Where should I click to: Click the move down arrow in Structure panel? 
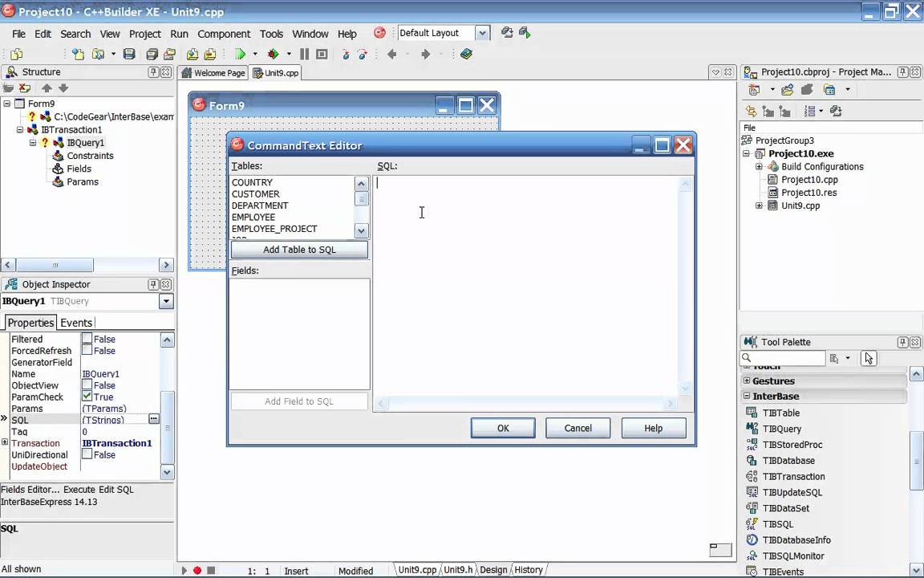63,88
